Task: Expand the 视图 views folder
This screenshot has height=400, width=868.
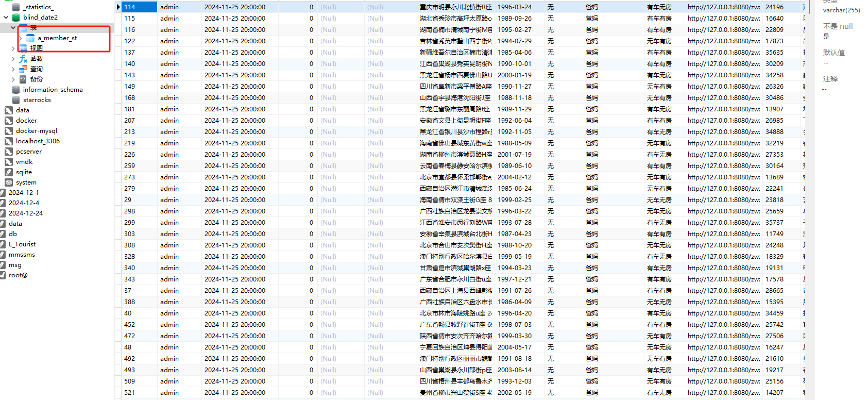Action: tap(13, 48)
